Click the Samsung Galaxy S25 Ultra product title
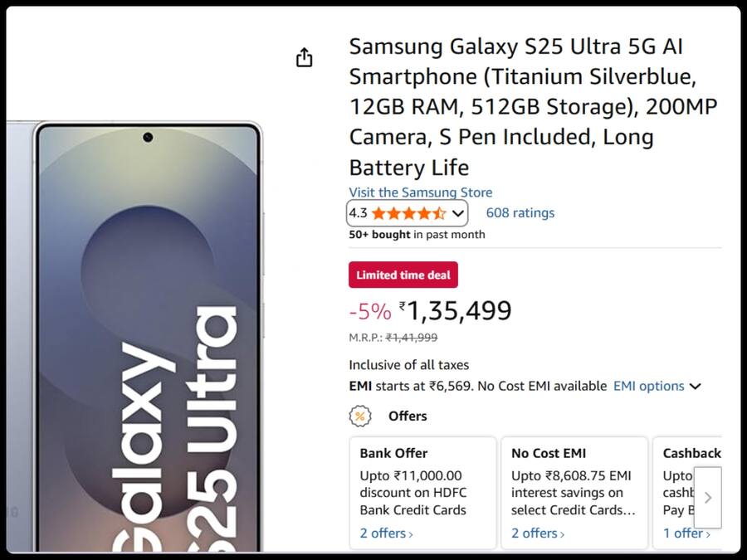 [x=531, y=106]
